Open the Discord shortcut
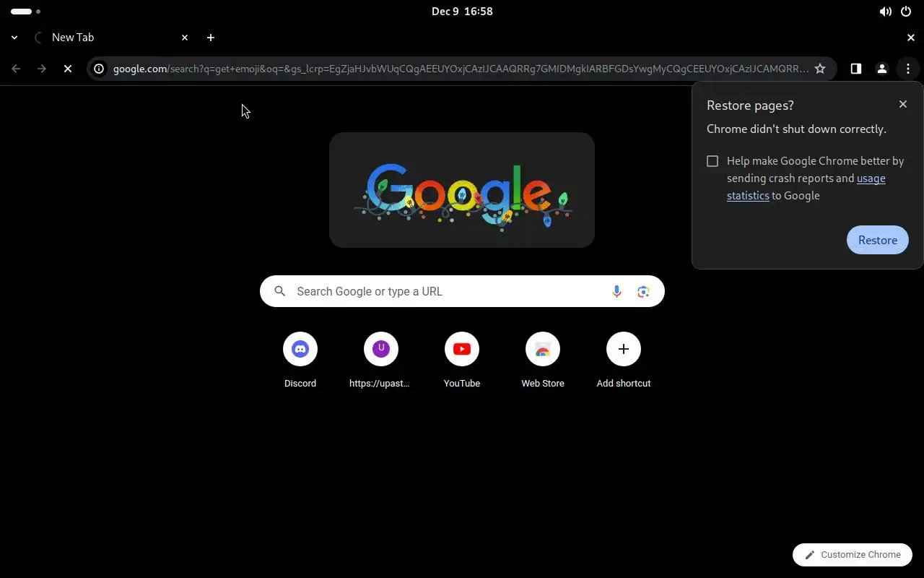This screenshot has height=578, width=924. point(300,361)
